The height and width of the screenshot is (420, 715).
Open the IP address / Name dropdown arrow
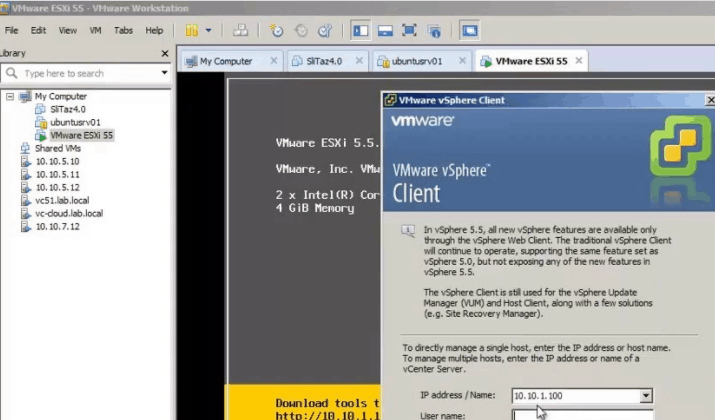pyautogui.click(x=646, y=396)
